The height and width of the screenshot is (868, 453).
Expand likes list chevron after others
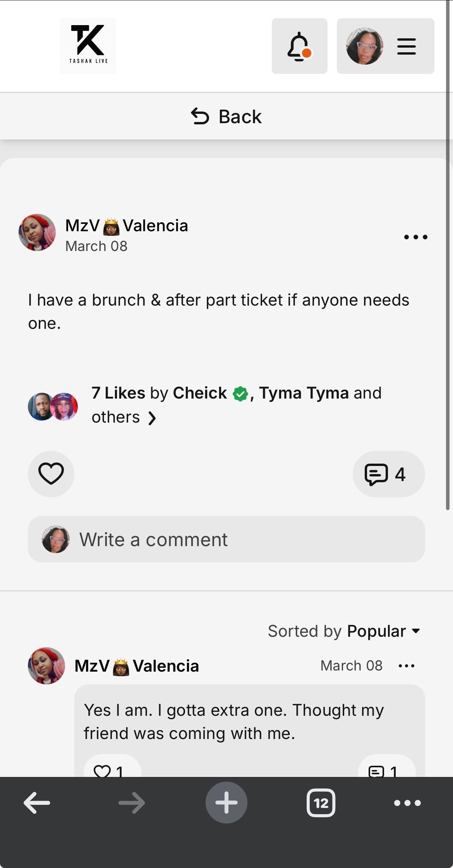click(x=152, y=418)
